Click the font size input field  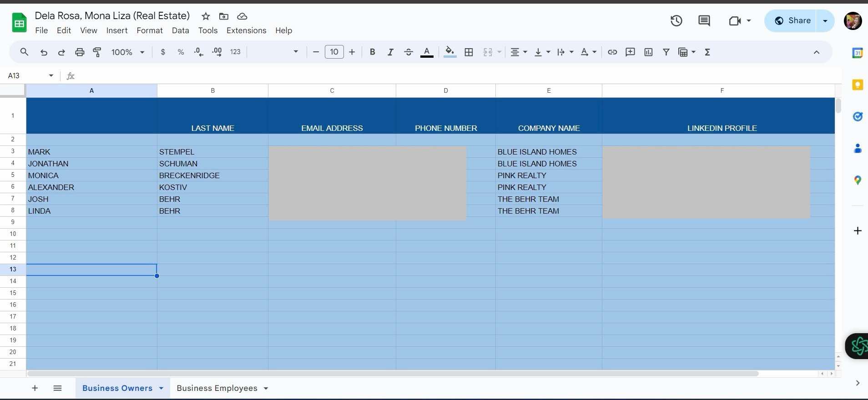[334, 52]
